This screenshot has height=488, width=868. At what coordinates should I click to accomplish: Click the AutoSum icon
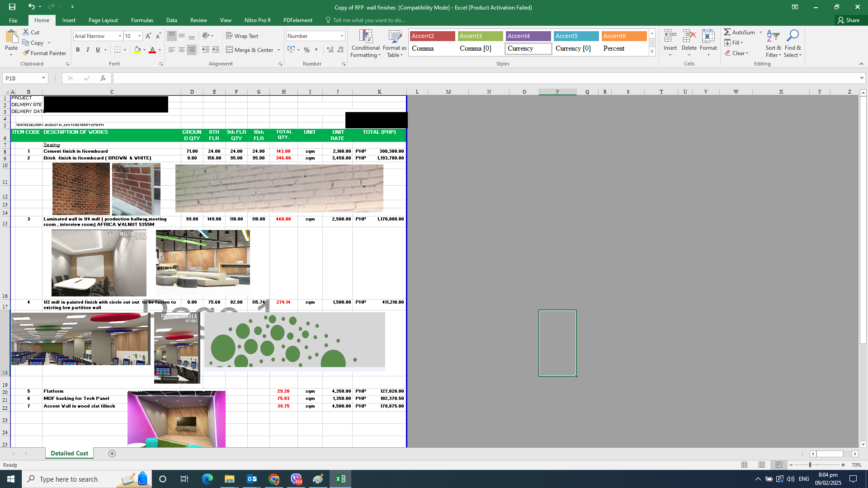pyautogui.click(x=739, y=32)
